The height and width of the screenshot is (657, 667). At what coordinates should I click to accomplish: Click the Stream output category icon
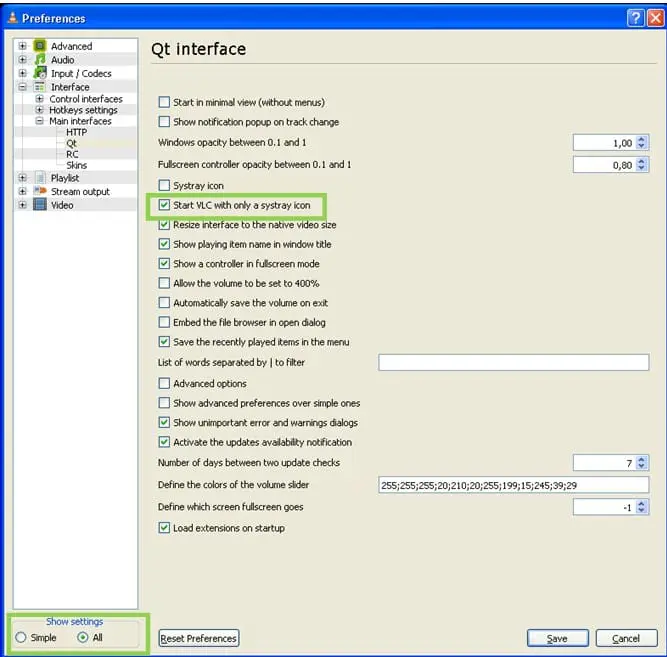(40, 191)
